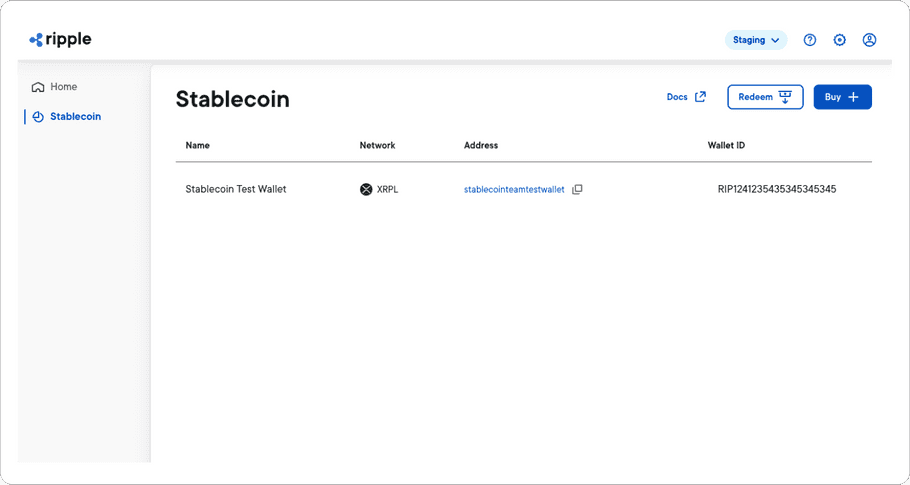This screenshot has height=485, width=910.
Task: Click the XRPL network icon
Action: click(x=366, y=189)
